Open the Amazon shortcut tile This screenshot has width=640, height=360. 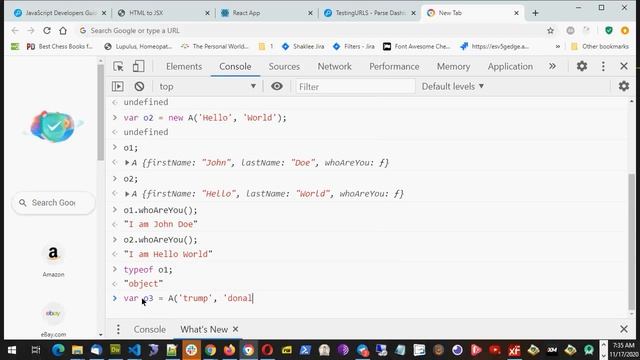pos(53,260)
